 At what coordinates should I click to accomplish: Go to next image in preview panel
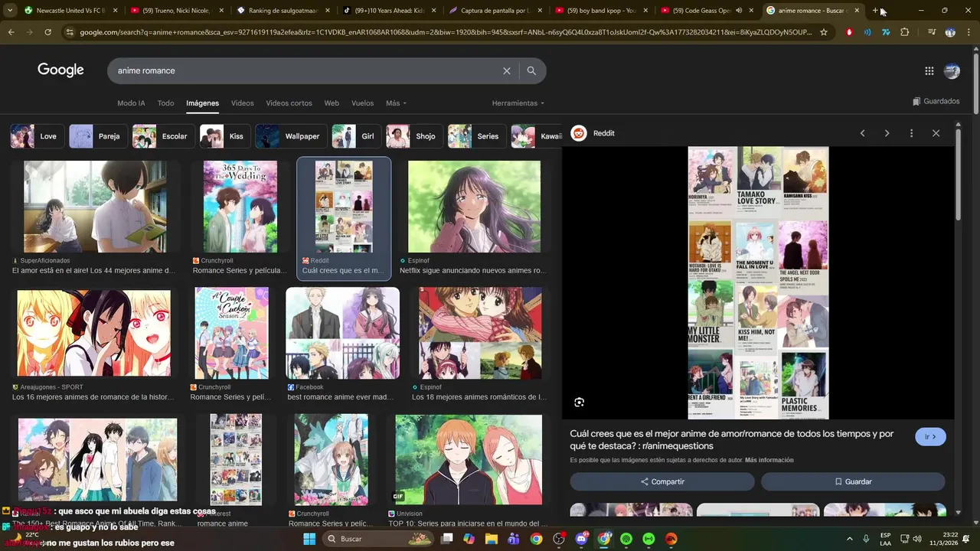tap(887, 133)
